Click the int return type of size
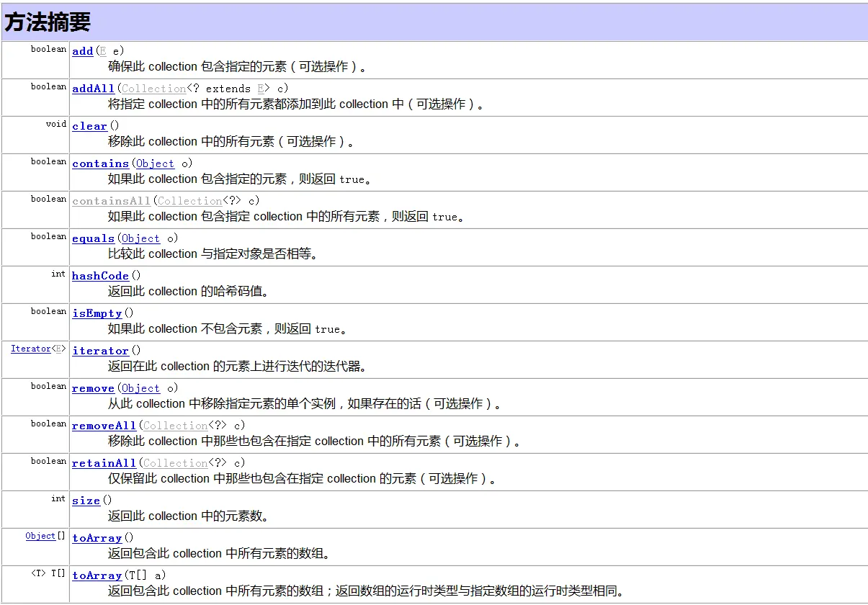Image resolution: width=868 pixels, height=605 pixels. (x=58, y=498)
